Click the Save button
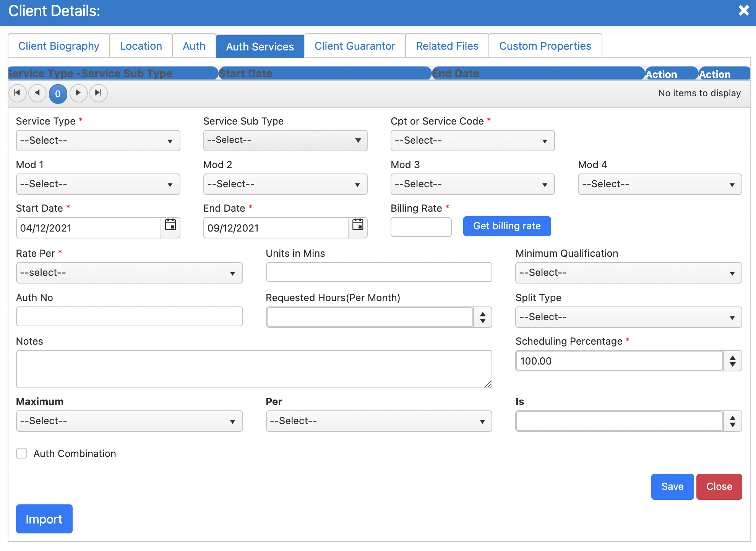 672,486
